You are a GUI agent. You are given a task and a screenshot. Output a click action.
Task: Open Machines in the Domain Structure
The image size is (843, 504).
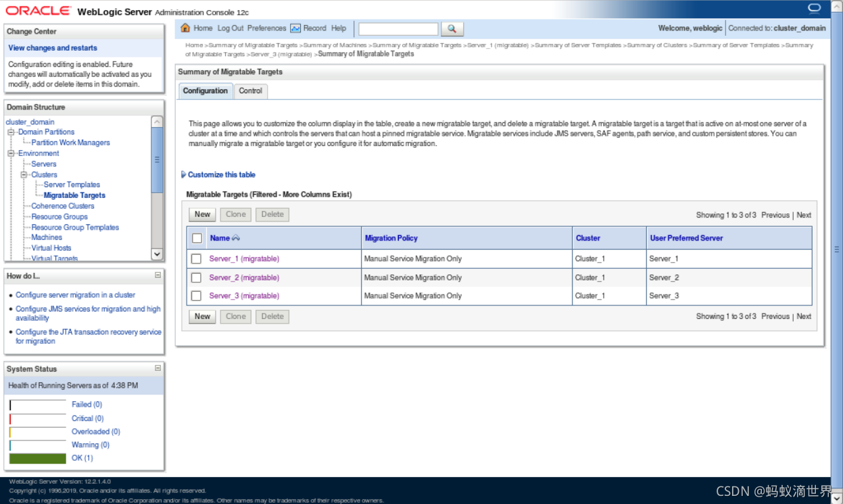(x=47, y=237)
